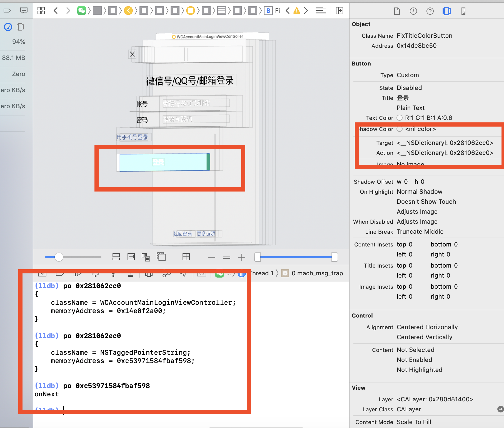Zoom out the view hierarchy canvas
The height and width of the screenshot is (428, 504).
tap(212, 257)
